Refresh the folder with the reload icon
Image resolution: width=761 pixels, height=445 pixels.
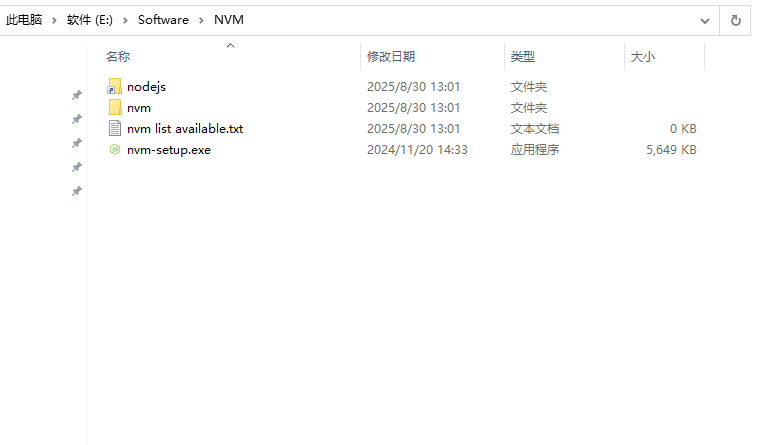click(735, 20)
